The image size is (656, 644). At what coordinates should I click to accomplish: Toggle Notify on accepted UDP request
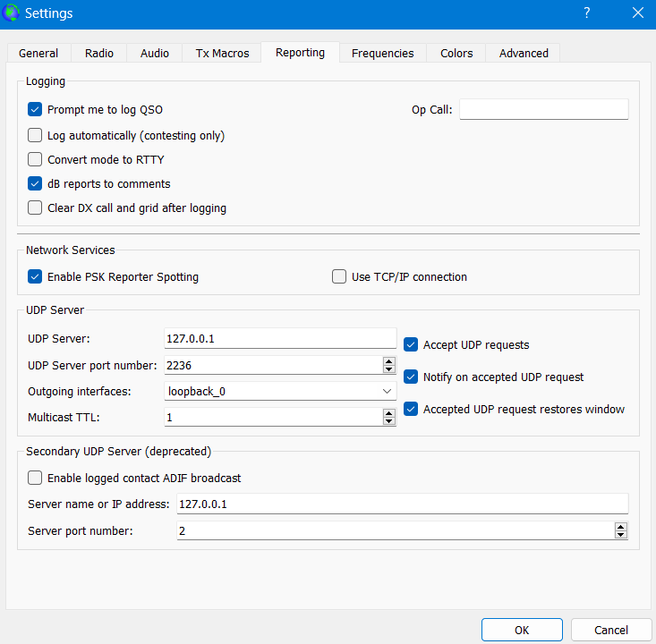click(x=411, y=377)
